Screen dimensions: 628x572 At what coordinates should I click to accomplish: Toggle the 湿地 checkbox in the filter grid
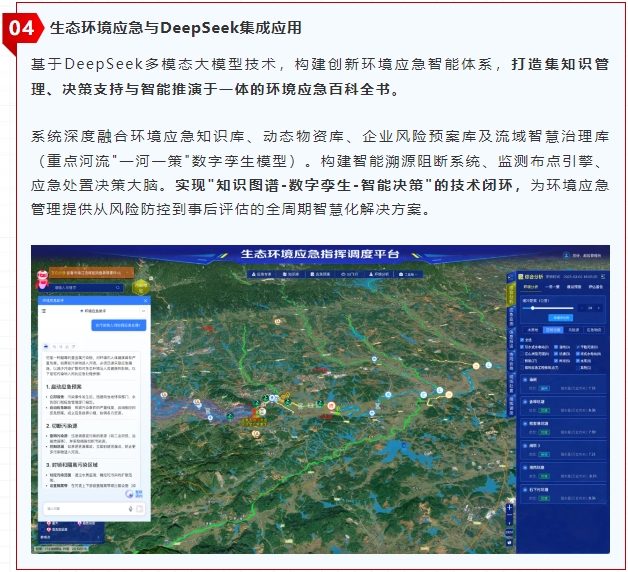(x=556, y=347)
